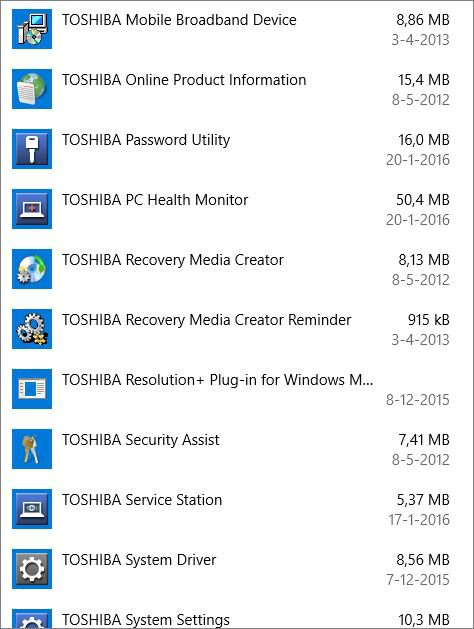The image size is (474, 629).
Task: Select TOSHIBA Online Product Information name
Action: tap(184, 80)
